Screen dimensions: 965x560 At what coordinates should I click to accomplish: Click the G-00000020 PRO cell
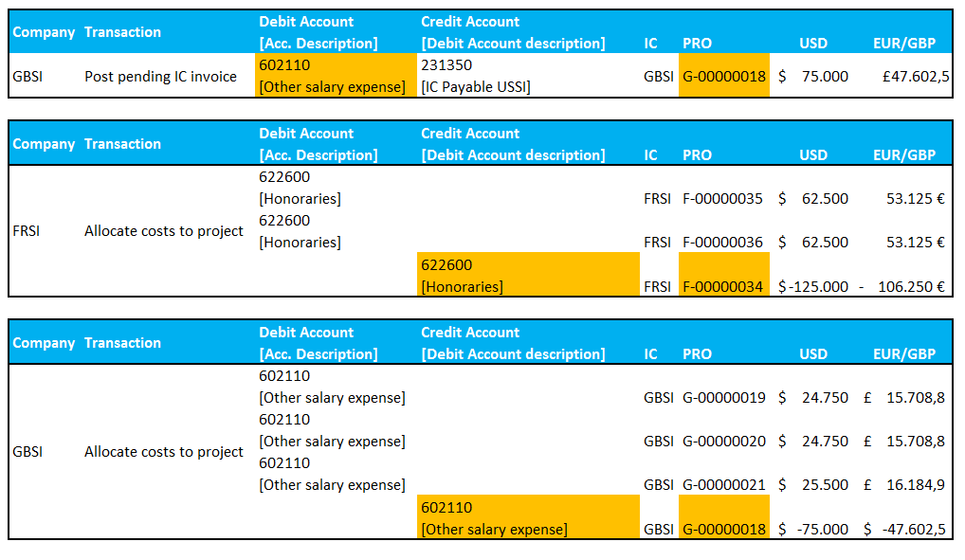click(x=723, y=442)
